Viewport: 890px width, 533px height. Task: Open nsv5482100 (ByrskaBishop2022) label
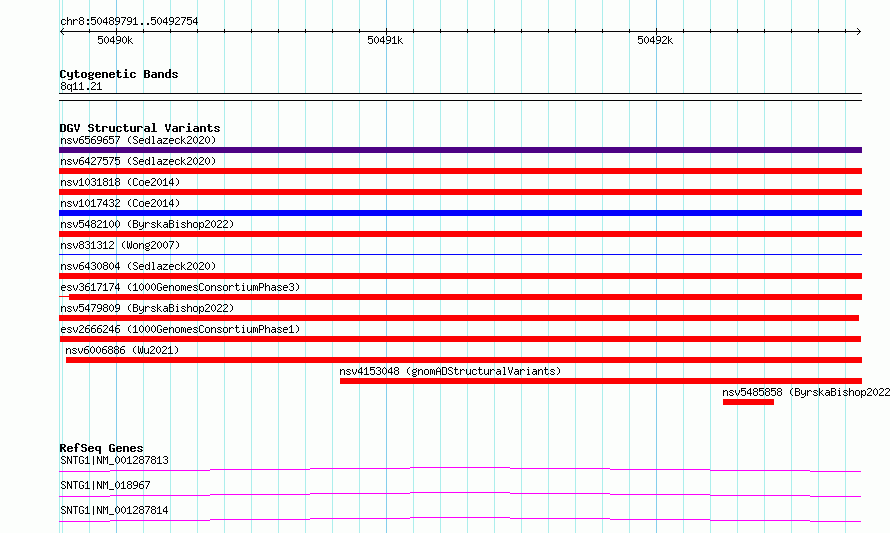click(x=147, y=224)
